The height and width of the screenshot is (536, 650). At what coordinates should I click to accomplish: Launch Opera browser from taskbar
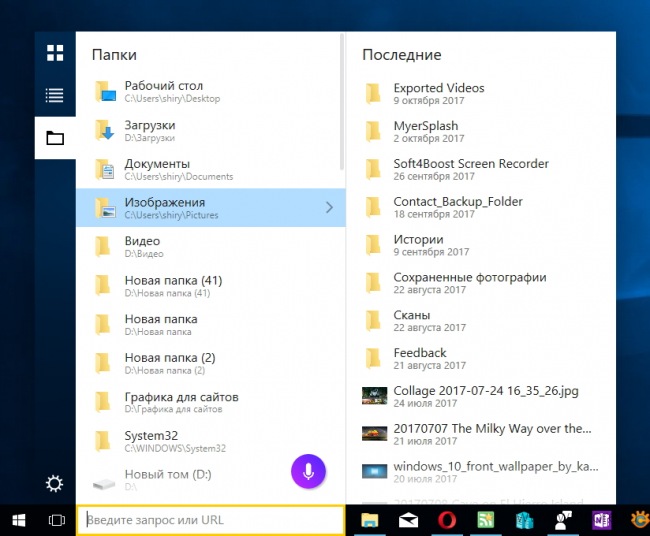click(x=447, y=520)
